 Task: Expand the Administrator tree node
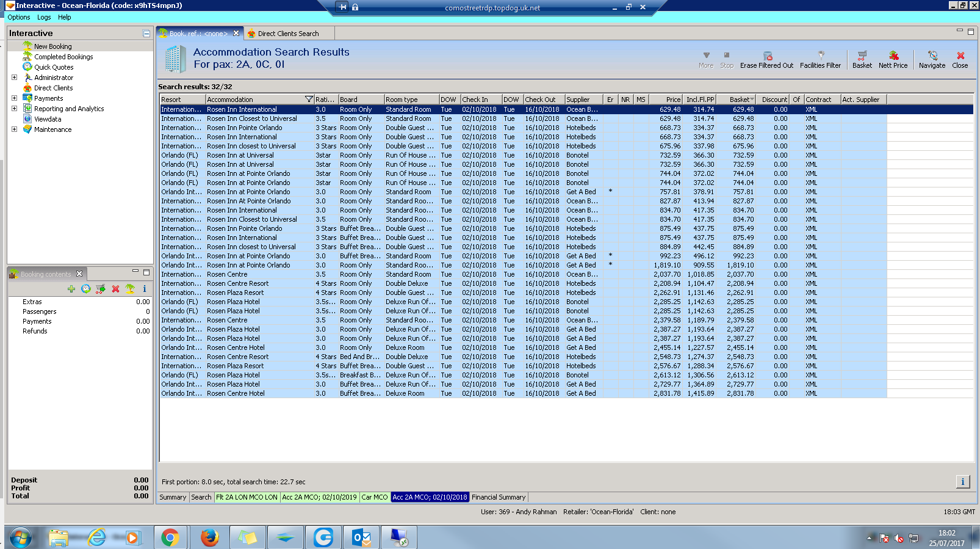click(14, 78)
